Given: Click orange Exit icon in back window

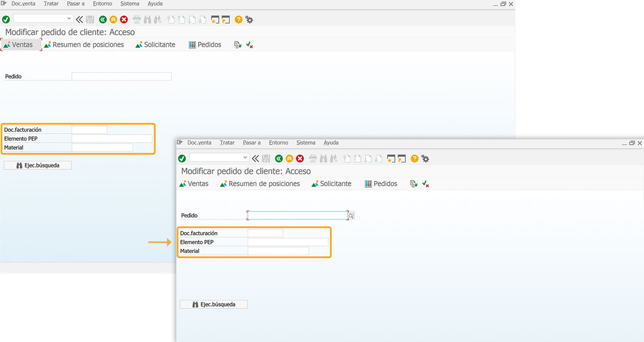Looking at the screenshot, I should [113, 20].
